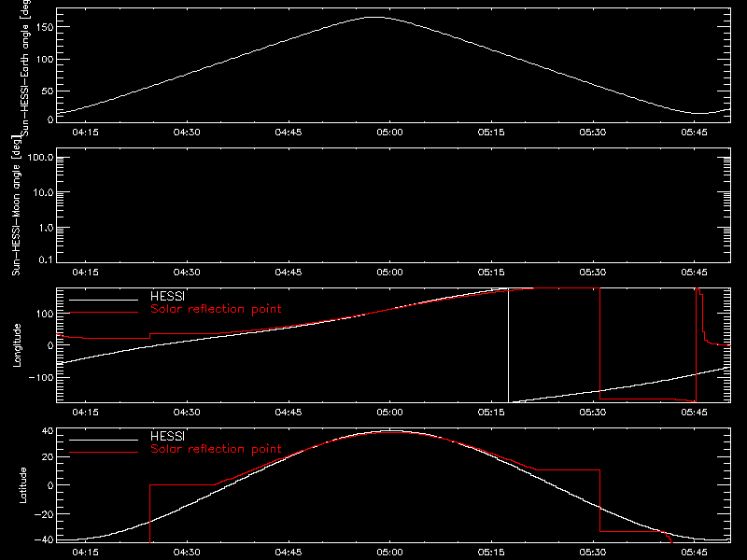Click 05:45 time label below Latitude plot

point(694,553)
